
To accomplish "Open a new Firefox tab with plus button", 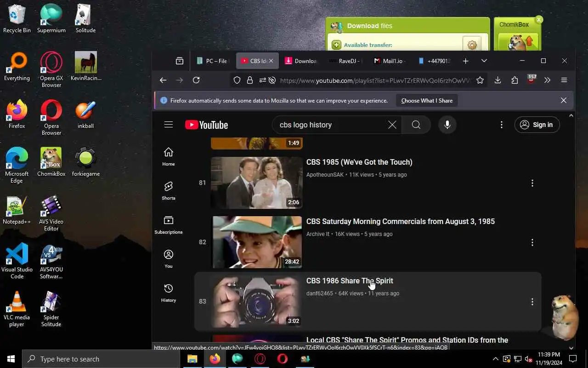I will point(465,61).
